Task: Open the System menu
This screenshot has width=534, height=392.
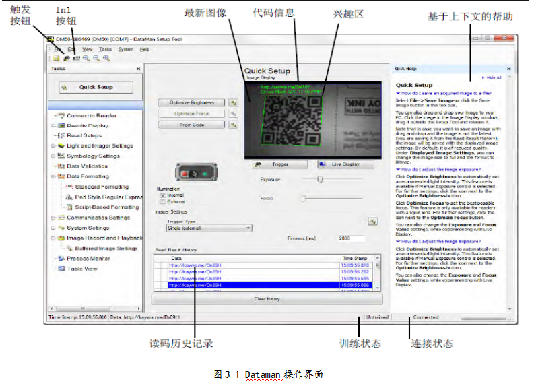Action: click(126, 49)
